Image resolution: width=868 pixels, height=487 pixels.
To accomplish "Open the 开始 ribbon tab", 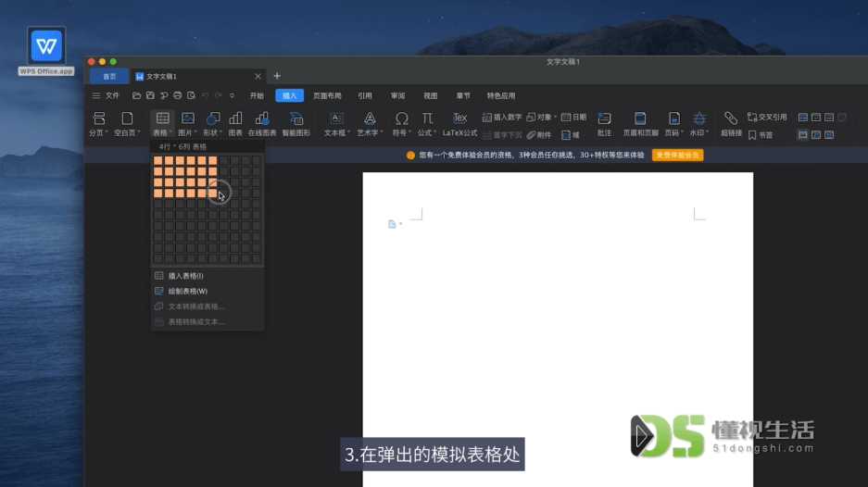I will (257, 95).
